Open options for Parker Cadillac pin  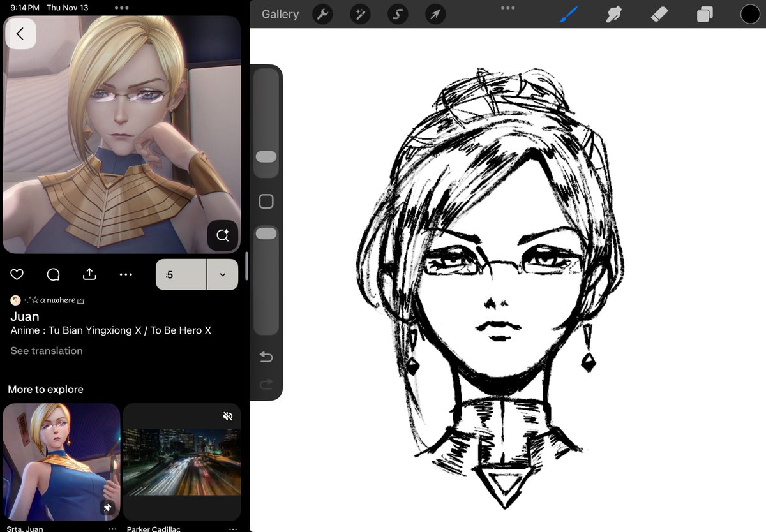232,529
